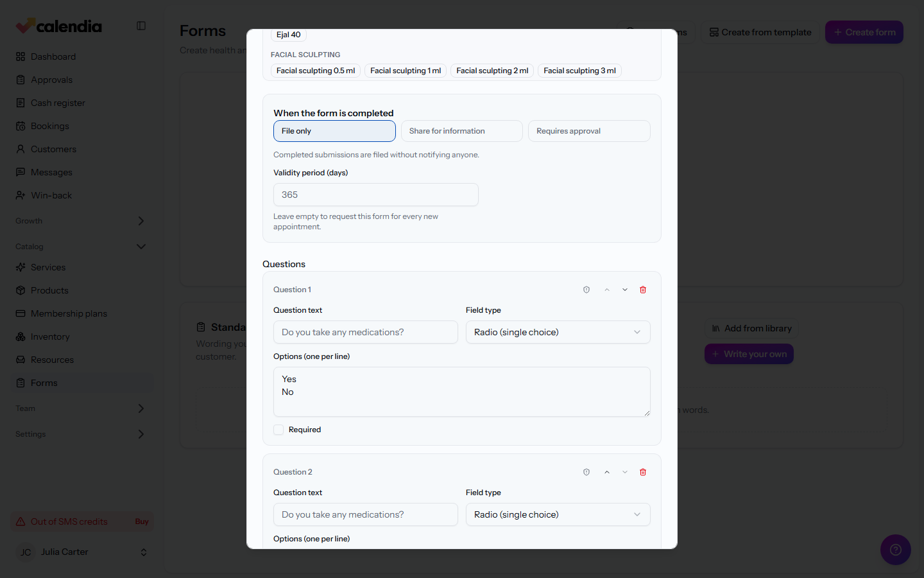924x578 pixels.
Task: Expand the Growth sidebar section
Action: click(x=81, y=221)
